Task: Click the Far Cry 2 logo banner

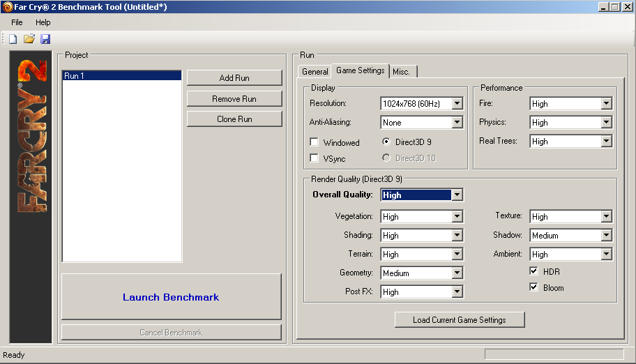Action: click(31, 197)
